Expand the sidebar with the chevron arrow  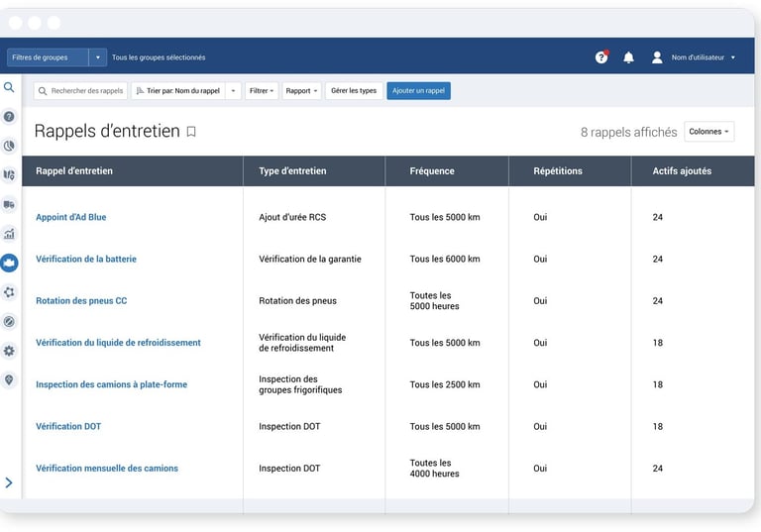[9, 482]
